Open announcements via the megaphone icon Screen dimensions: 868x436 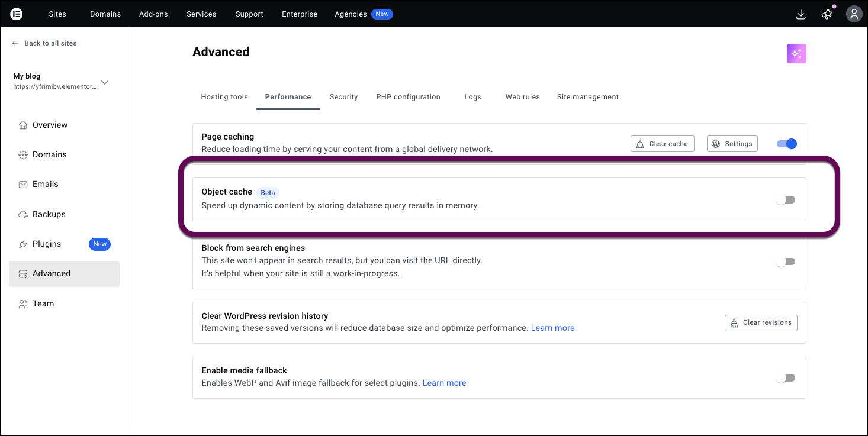[827, 14]
